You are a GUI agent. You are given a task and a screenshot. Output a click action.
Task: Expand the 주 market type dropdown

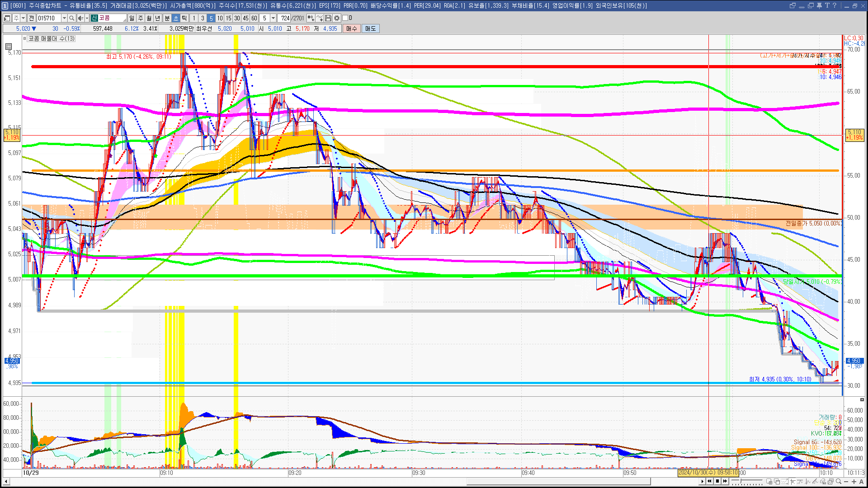click(x=23, y=18)
